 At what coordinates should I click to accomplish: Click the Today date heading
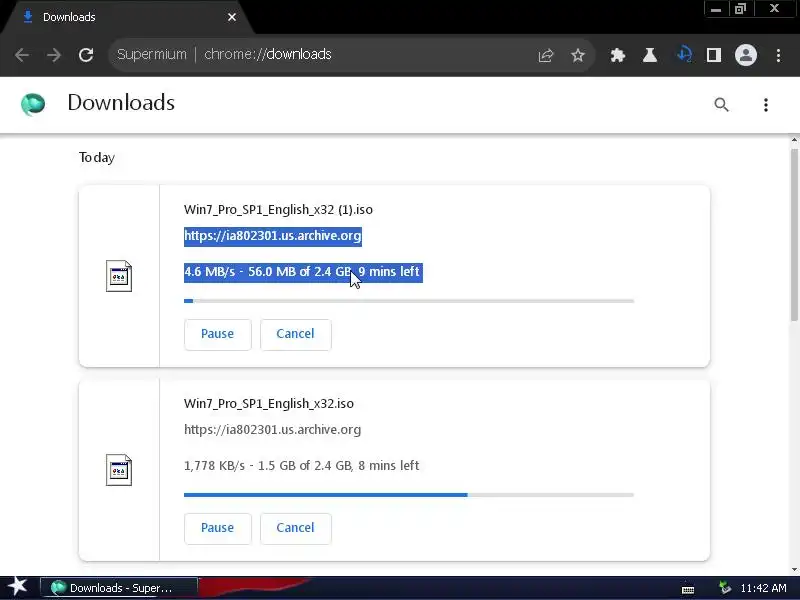(x=97, y=158)
